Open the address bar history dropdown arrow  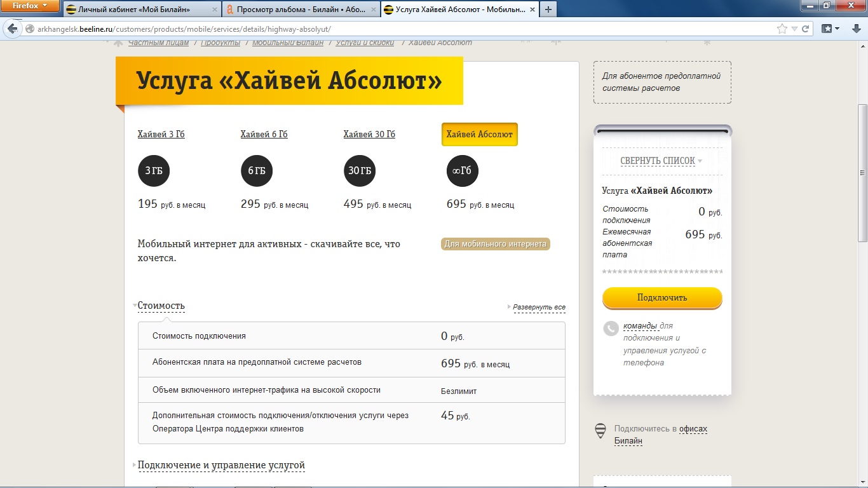pos(794,29)
